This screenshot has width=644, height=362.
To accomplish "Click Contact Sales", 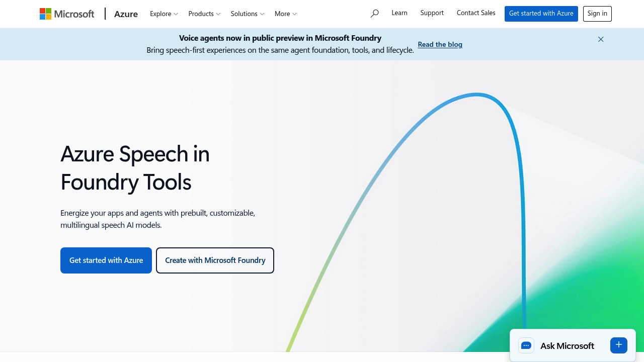I will 476,13.
